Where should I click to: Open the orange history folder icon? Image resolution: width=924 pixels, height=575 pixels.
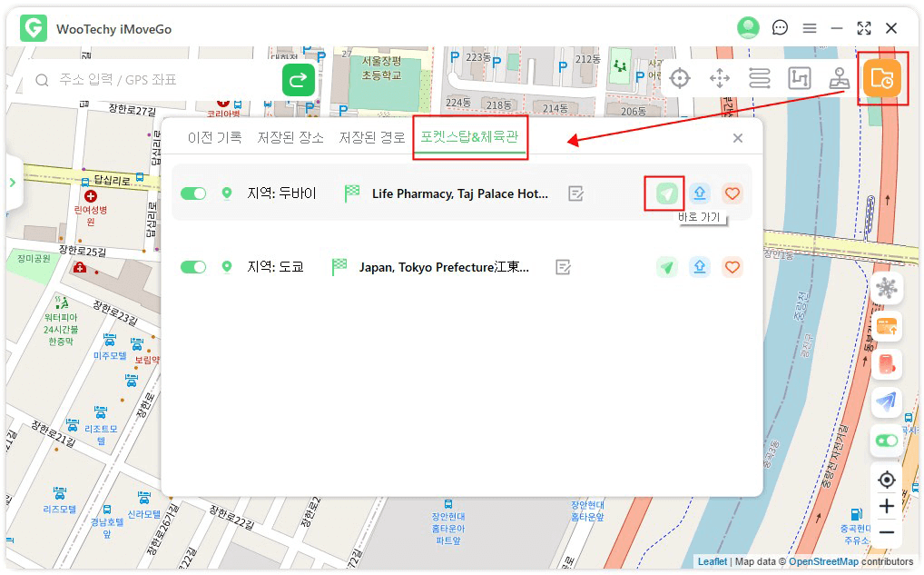[882, 79]
